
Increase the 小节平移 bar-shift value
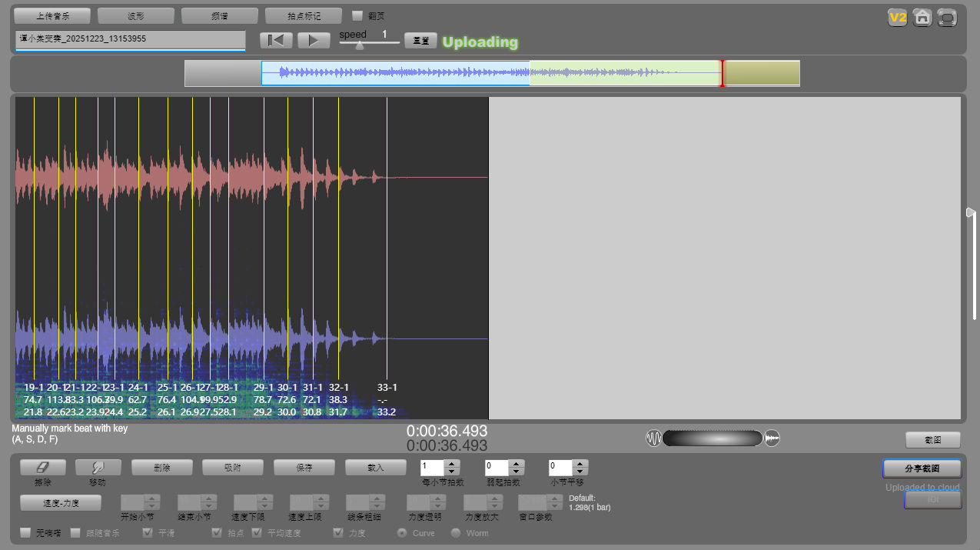coord(580,463)
